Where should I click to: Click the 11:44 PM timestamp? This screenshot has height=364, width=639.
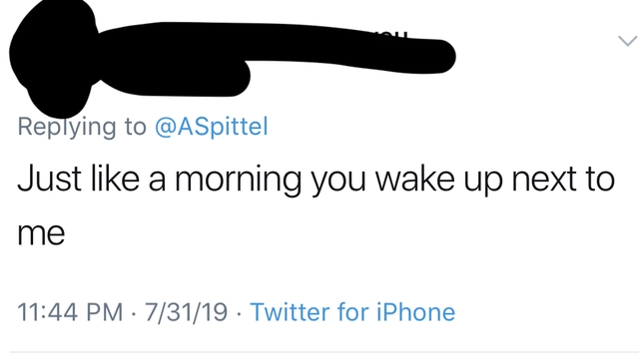pos(70,312)
